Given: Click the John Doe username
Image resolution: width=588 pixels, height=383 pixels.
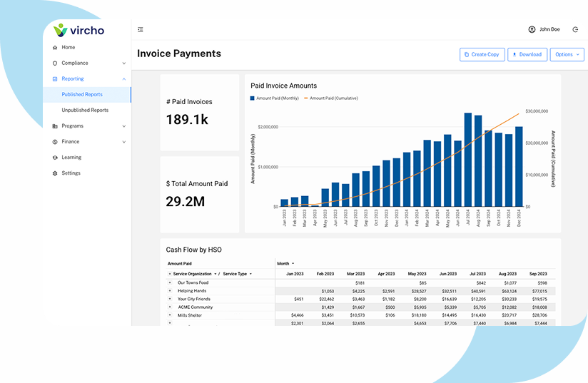Looking at the screenshot, I should 549,29.
